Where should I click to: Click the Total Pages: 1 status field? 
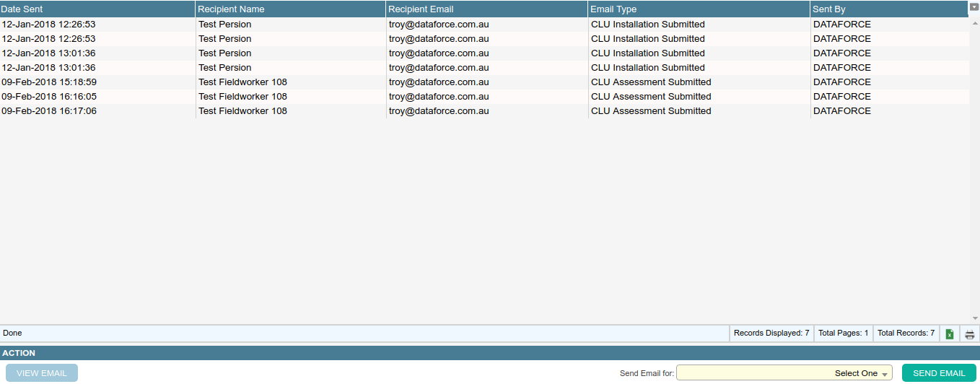pyautogui.click(x=843, y=333)
